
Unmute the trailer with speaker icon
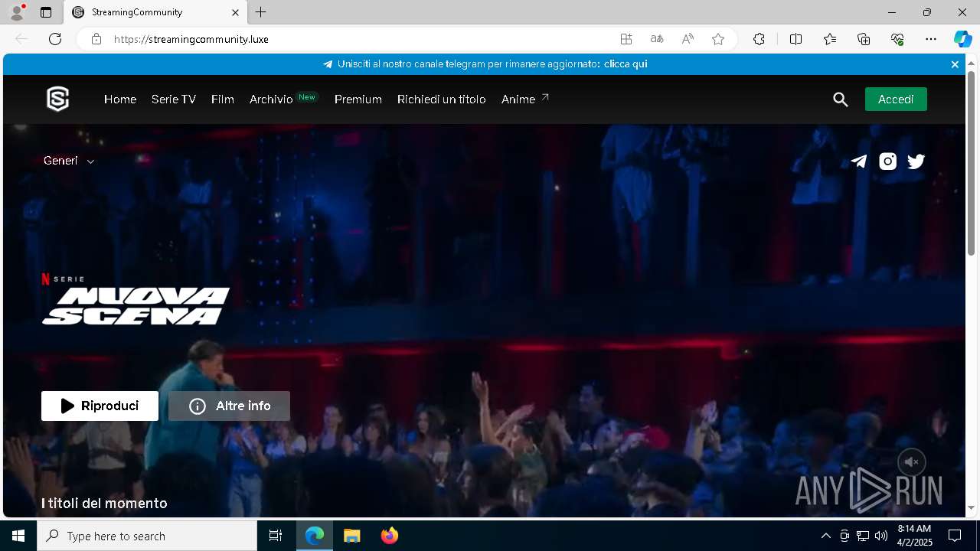click(x=912, y=462)
